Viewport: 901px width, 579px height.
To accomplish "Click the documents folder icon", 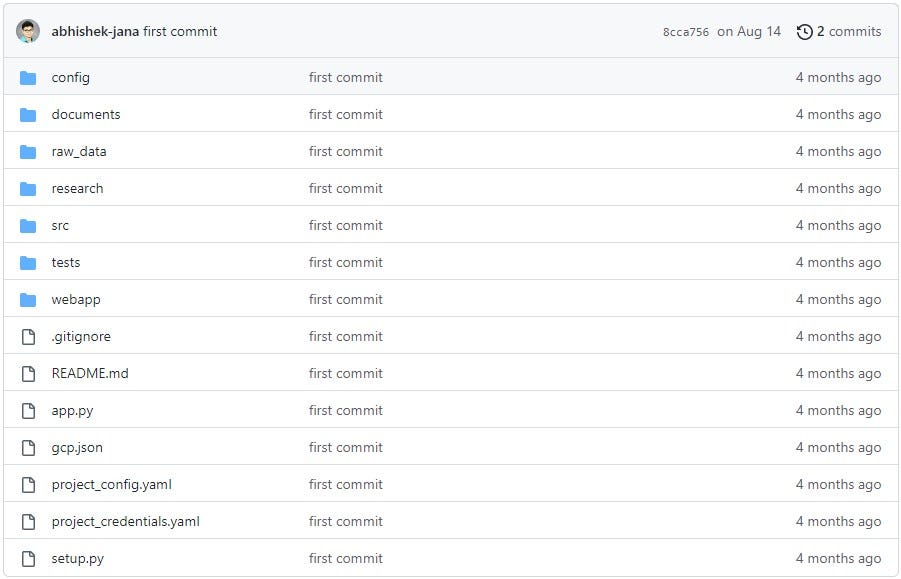I will coord(28,115).
